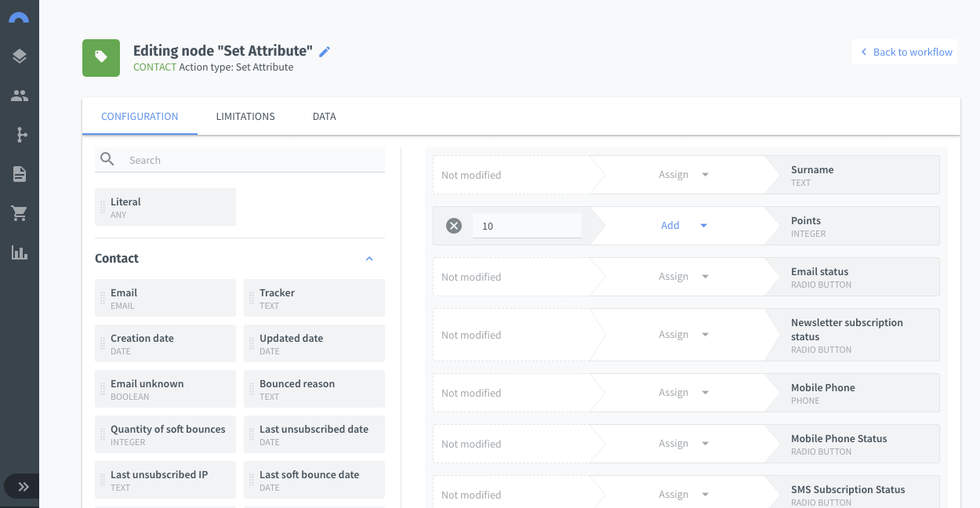Click drag handle of Creation date

103,344
